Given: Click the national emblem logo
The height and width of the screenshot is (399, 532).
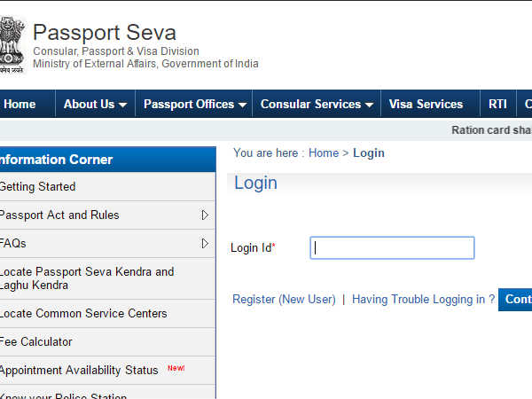Looking at the screenshot, I should point(12,44).
